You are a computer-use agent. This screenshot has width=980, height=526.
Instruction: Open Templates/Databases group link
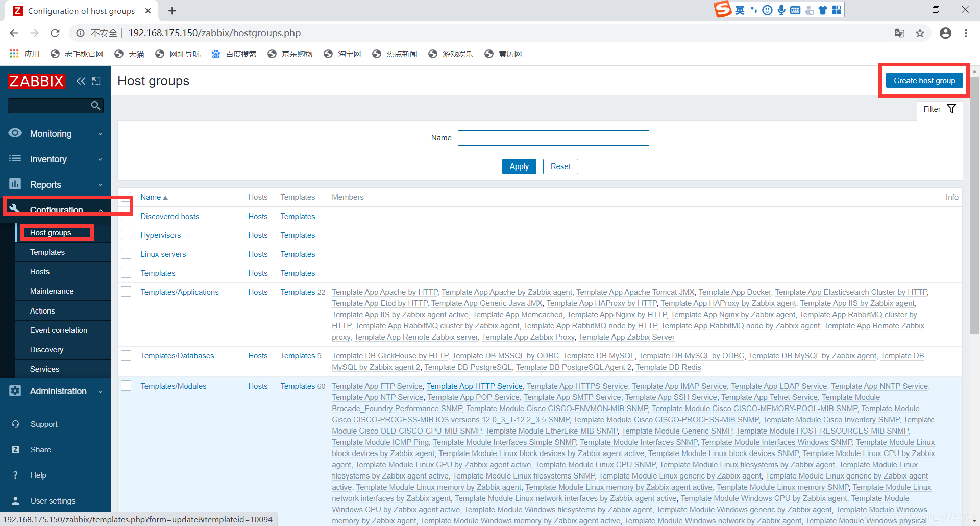pos(177,356)
